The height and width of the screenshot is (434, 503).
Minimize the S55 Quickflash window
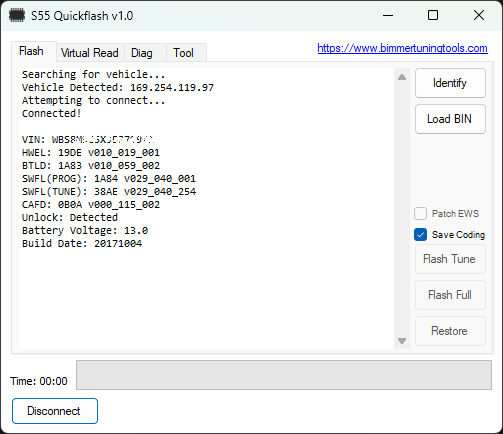[x=388, y=15]
